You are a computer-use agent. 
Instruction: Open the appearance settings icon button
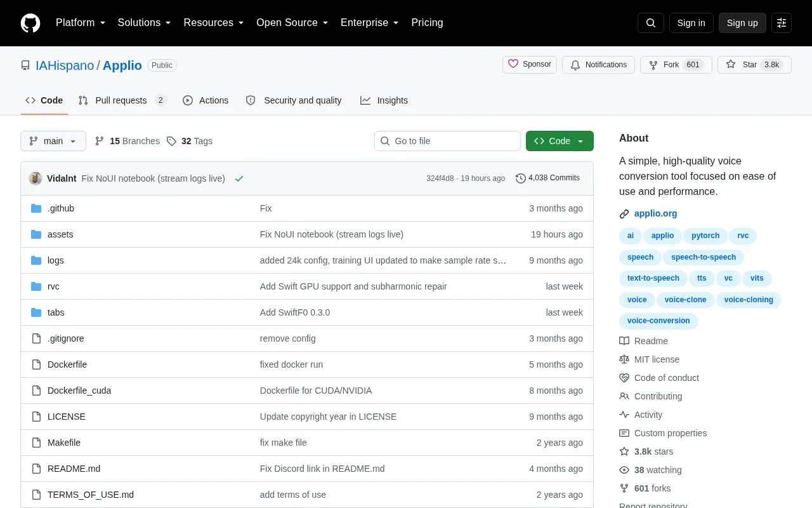782,23
